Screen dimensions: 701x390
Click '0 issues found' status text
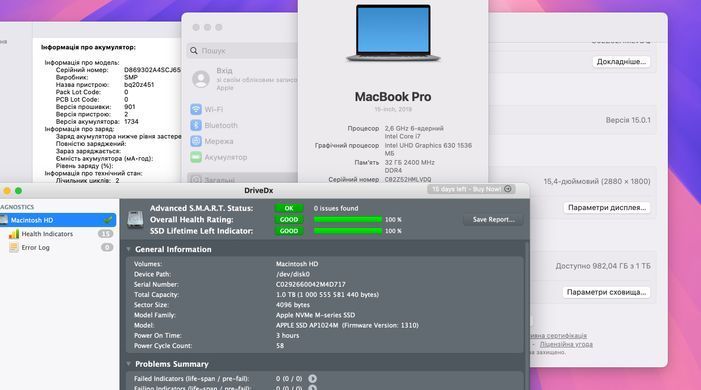336,208
